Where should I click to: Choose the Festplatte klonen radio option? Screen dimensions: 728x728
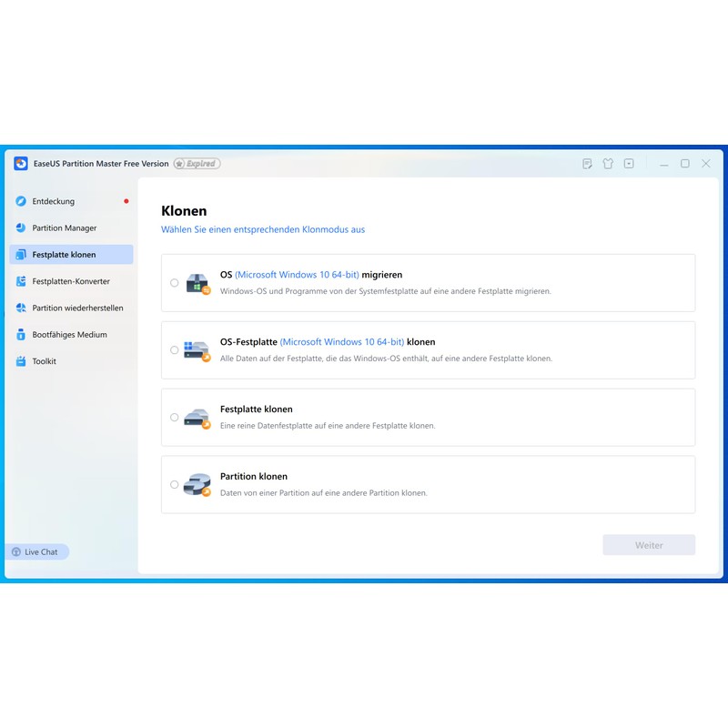click(x=175, y=418)
